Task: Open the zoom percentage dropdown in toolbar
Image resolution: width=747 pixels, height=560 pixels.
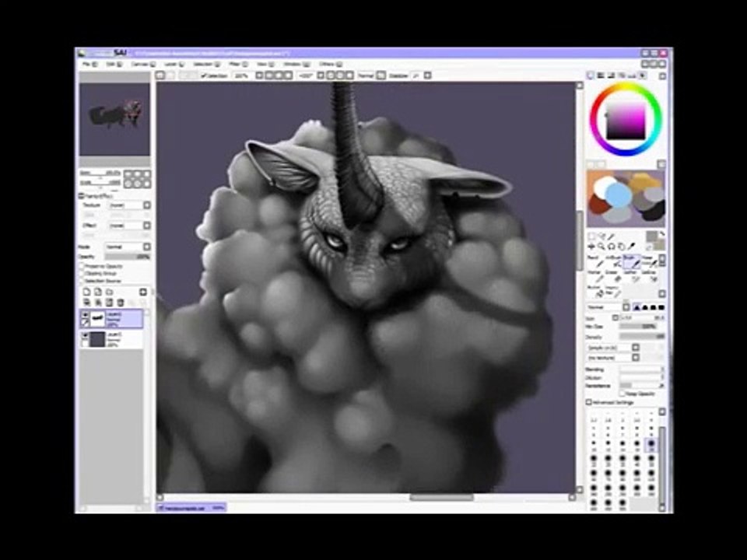Action: [x=259, y=75]
